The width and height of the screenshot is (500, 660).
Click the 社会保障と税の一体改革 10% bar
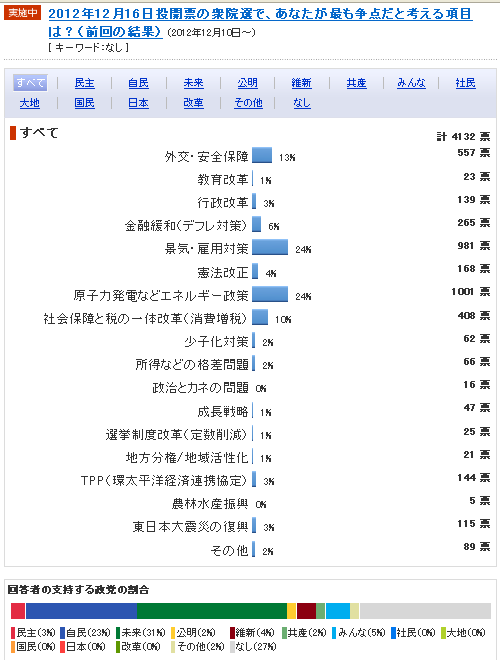point(260,317)
